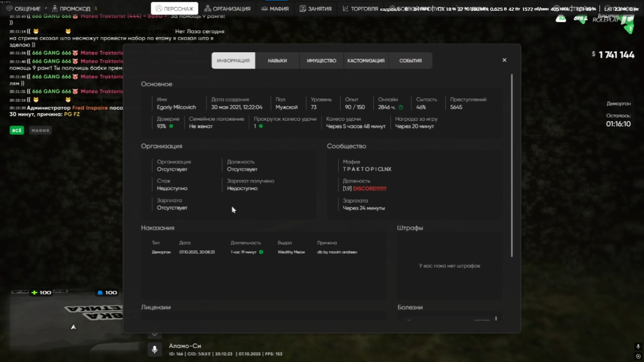Open the Кастомизация tab
Viewport: 644px width, 362px height.
pos(366,61)
